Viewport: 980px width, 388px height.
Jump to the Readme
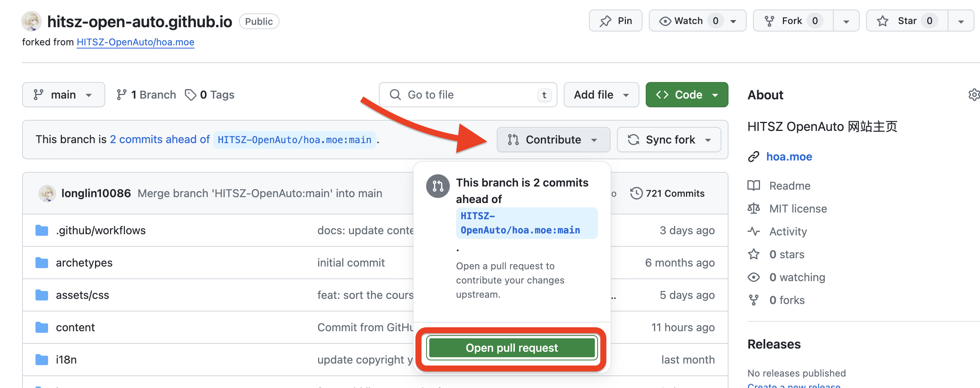(x=790, y=186)
